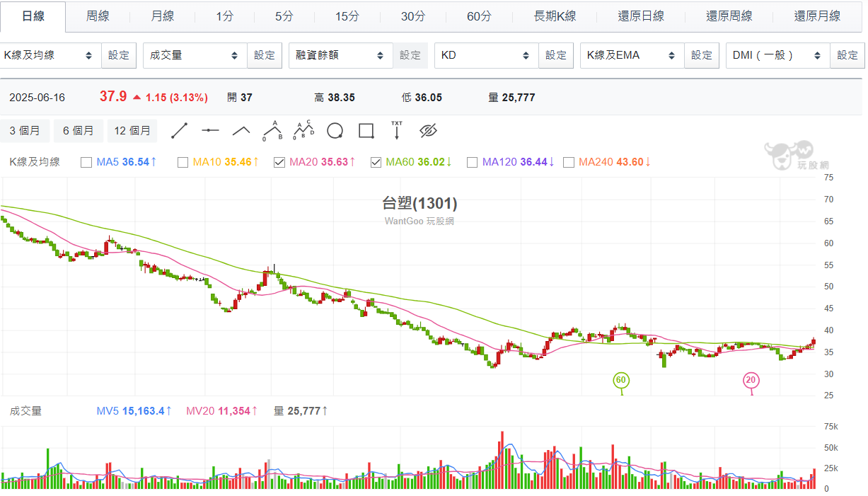Screen dimensions: 868x496
Task: Select the trend line drawing tool
Action: coord(179,130)
